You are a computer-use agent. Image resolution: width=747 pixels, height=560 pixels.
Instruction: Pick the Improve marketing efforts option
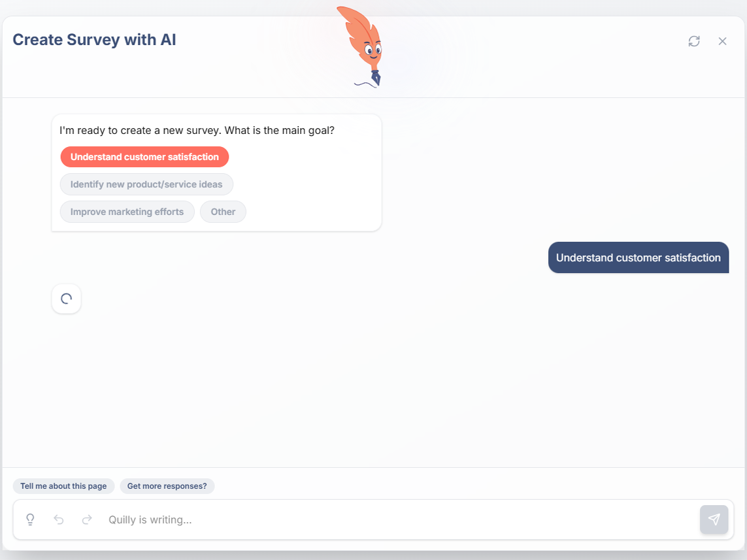[127, 212]
